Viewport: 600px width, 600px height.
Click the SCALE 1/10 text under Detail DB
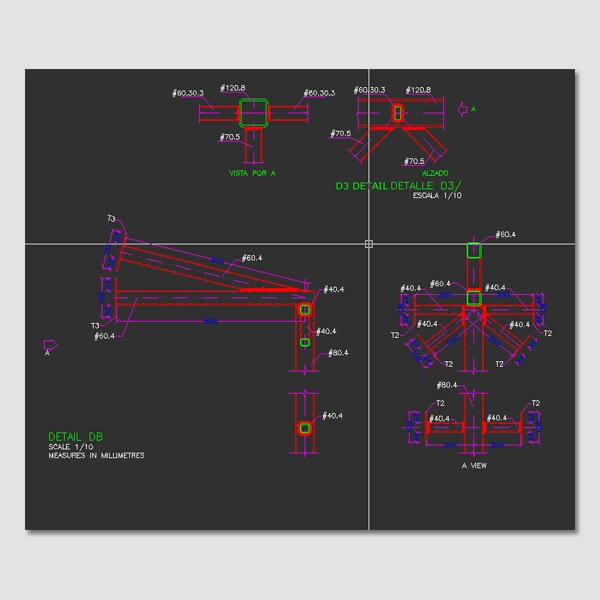(x=69, y=447)
